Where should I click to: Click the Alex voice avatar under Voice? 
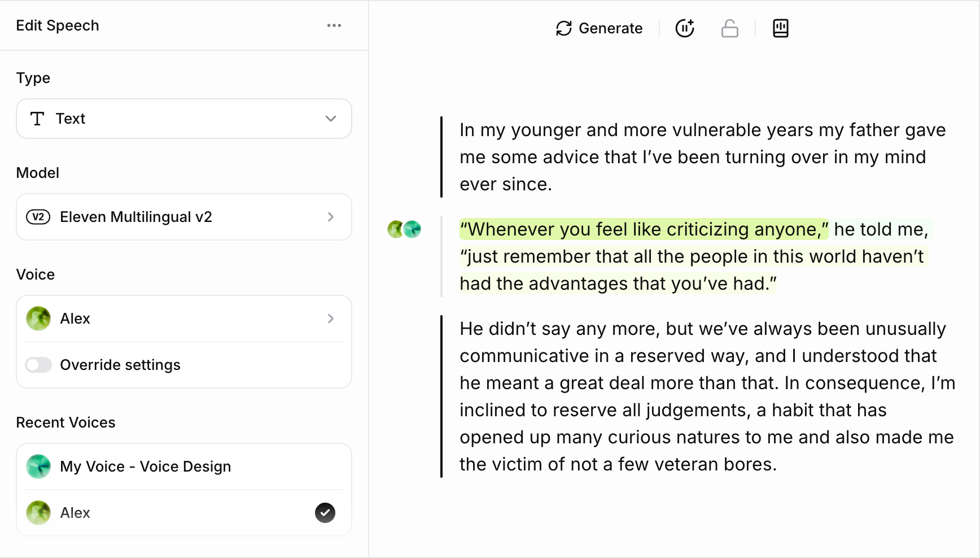click(x=38, y=318)
